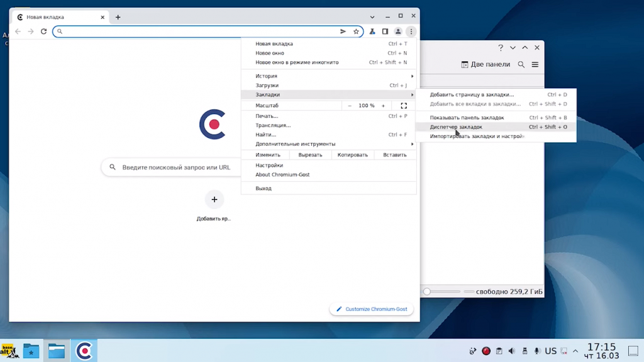
Task: Choose Найти... menu entry
Action: [328, 135]
